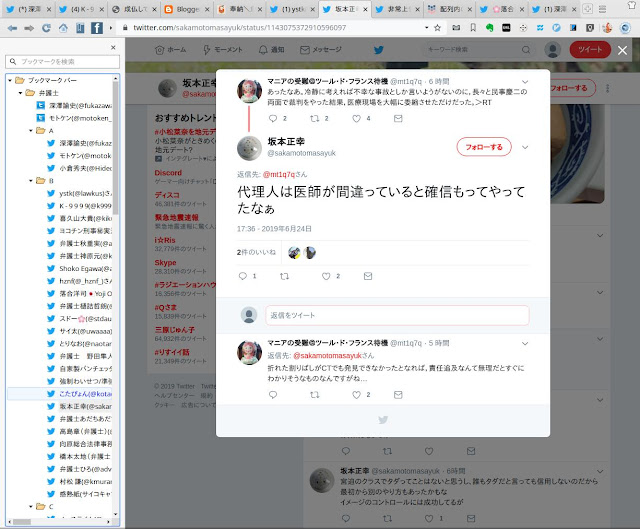Screen dimensions: 640x529
Task: Click the red ツイート button
Action: point(590,50)
